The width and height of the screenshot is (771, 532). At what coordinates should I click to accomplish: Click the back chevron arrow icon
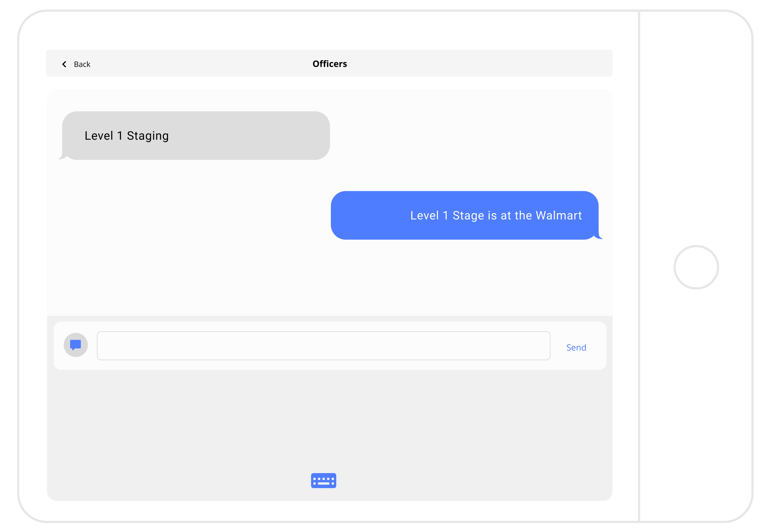click(x=64, y=64)
